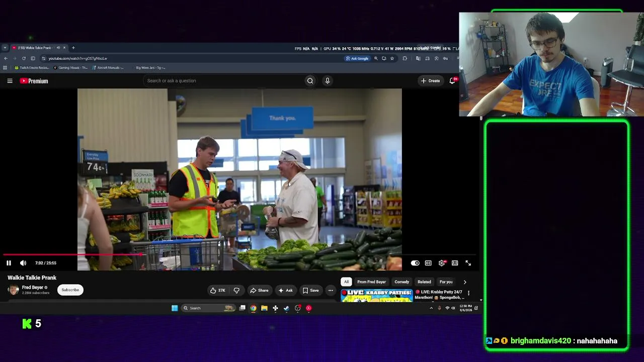Open the Fred Beyer channel avatar
644x362 pixels.
[x=14, y=290]
